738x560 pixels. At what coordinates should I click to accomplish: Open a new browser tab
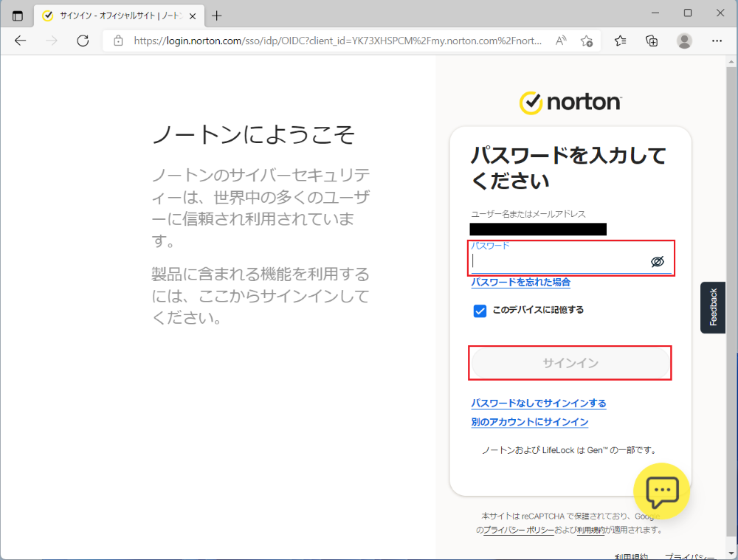[216, 16]
